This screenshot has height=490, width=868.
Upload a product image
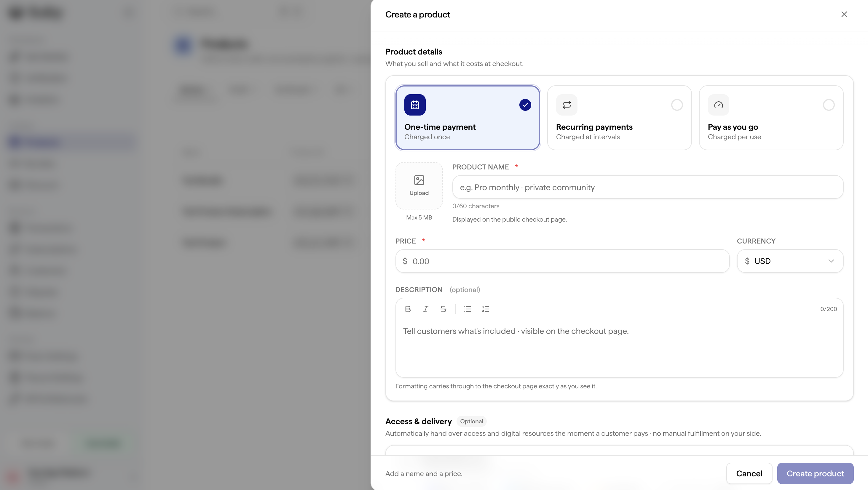click(x=419, y=185)
